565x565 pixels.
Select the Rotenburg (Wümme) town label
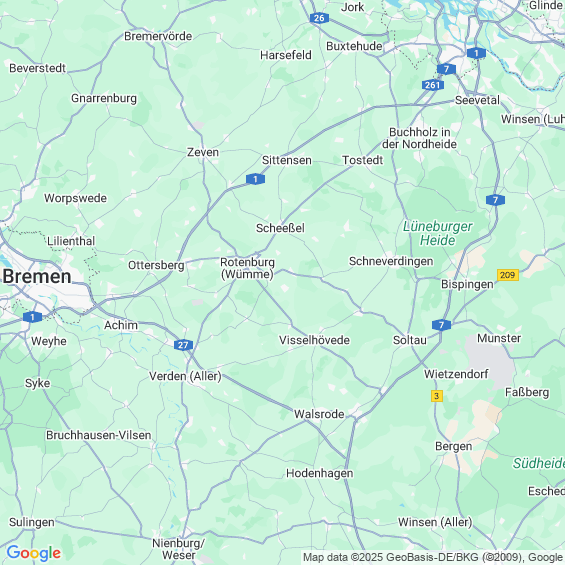click(x=248, y=268)
